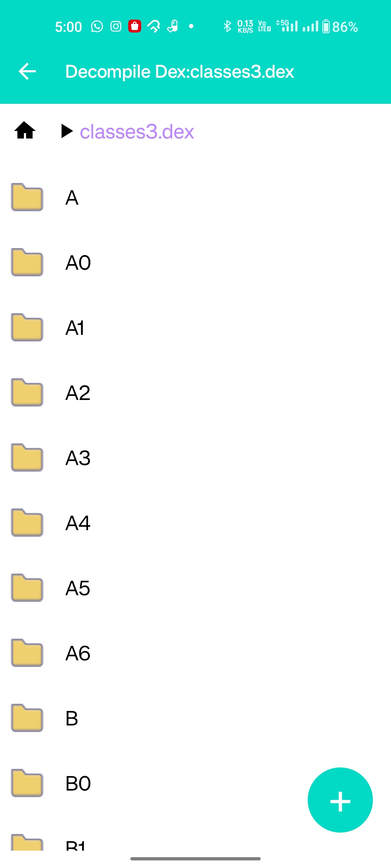Tap the A4 folder icon
This screenshot has width=391, height=868.
pos(27,523)
